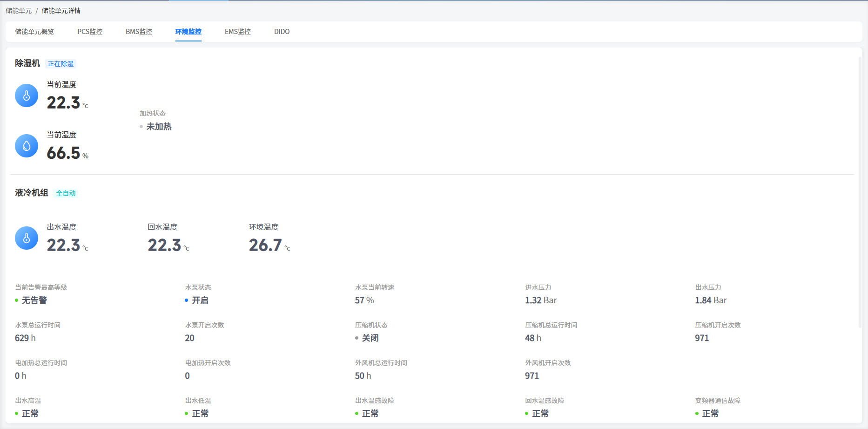Open the DIDO tab

pyautogui.click(x=282, y=32)
